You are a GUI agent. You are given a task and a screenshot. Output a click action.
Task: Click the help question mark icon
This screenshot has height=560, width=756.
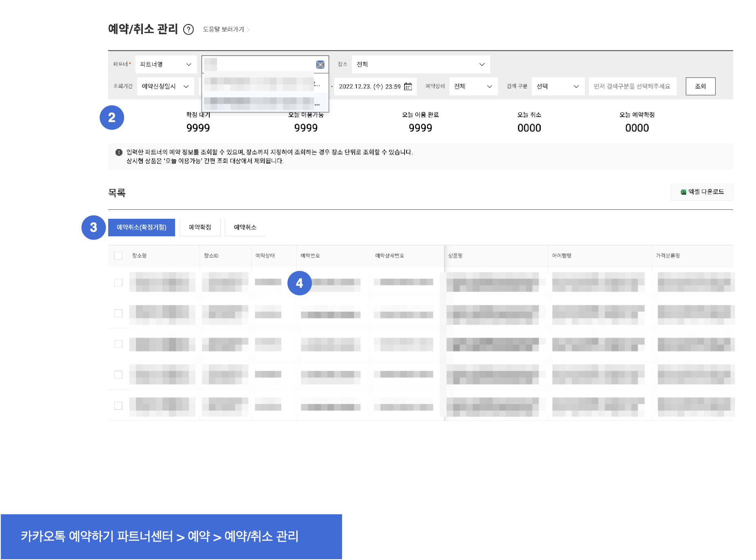188,30
